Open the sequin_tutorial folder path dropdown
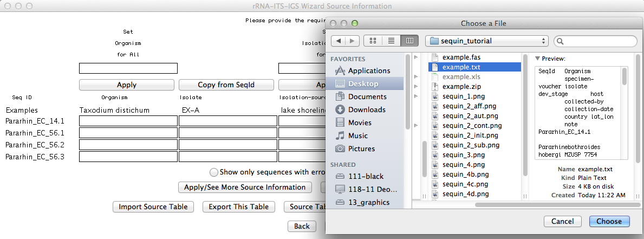Screen dimensions: 644x239 (x=487, y=41)
